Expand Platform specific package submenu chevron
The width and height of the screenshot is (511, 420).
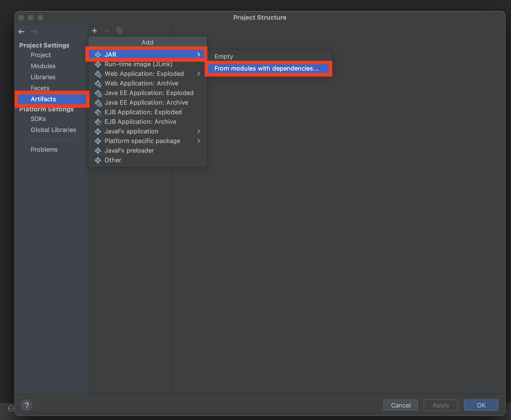coord(199,141)
